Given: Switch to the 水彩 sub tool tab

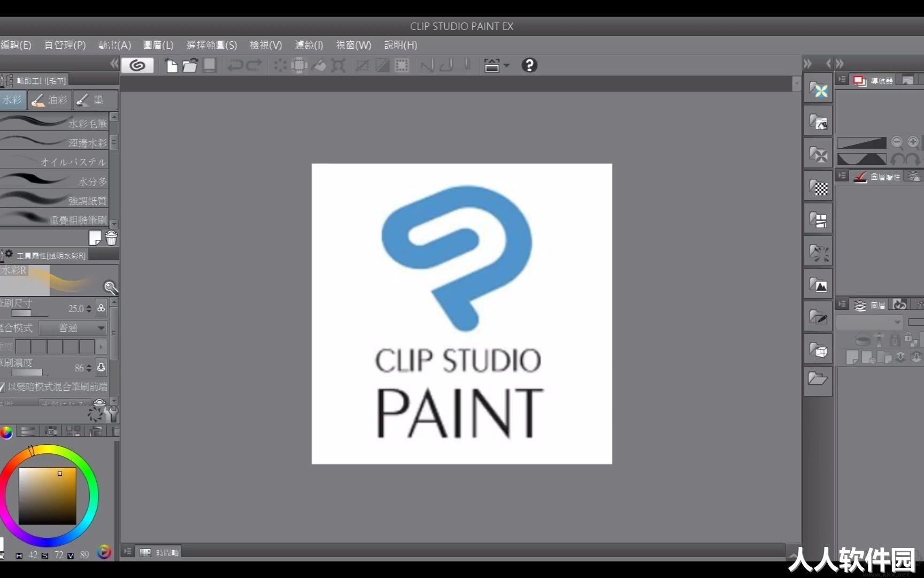Looking at the screenshot, I should 12,100.
